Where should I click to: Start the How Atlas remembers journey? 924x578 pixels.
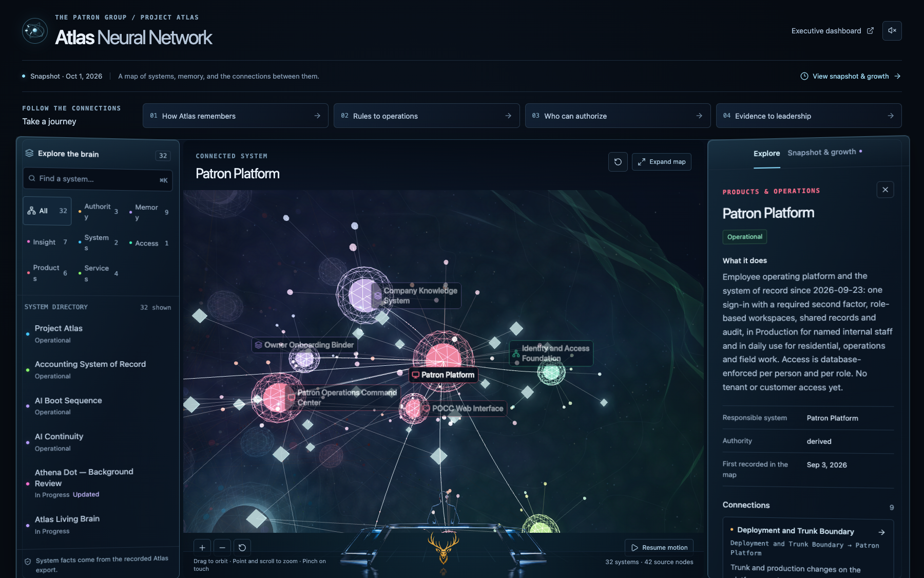pos(235,116)
